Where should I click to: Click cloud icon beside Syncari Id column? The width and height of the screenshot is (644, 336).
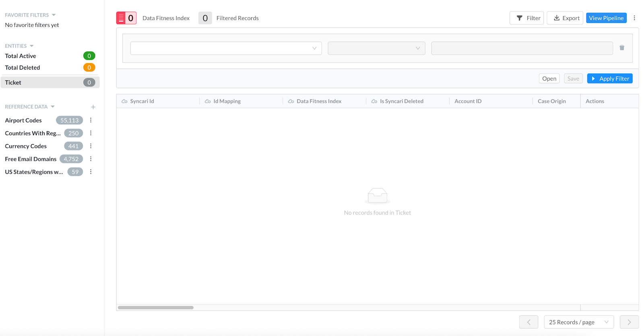pos(124,101)
